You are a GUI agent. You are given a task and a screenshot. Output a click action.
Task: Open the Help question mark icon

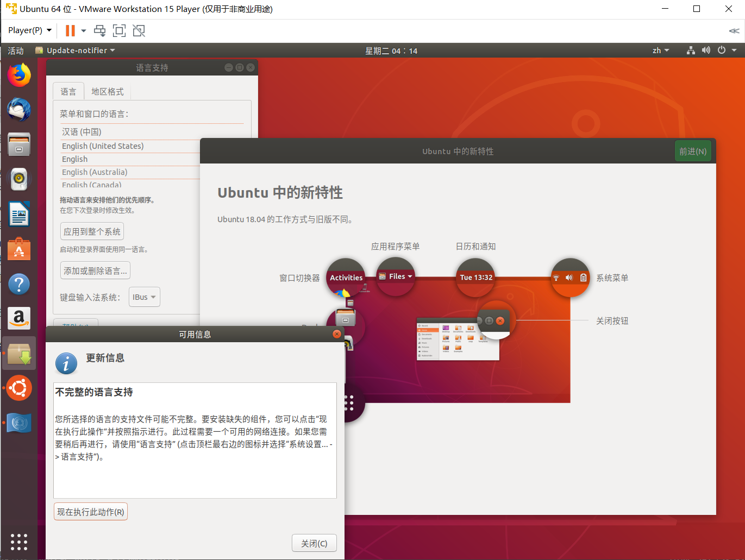click(19, 284)
